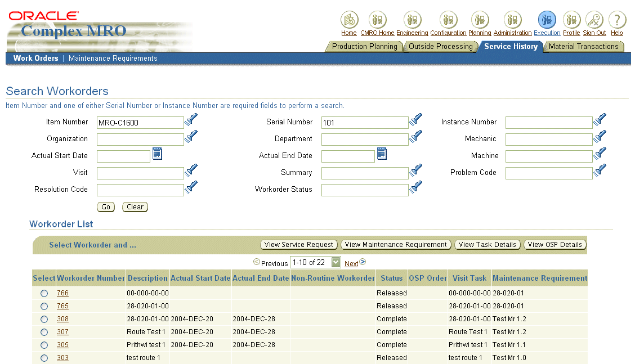The height and width of the screenshot is (364, 635).
Task: Select radio button for workorder 303
Action: click(x=44, y=358)
